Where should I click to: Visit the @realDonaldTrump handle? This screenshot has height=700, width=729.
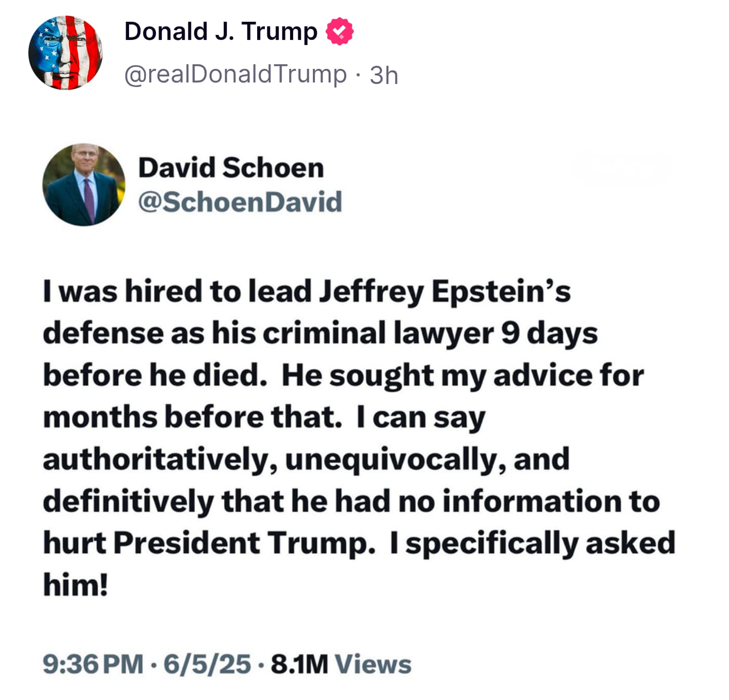click(235, 74)
